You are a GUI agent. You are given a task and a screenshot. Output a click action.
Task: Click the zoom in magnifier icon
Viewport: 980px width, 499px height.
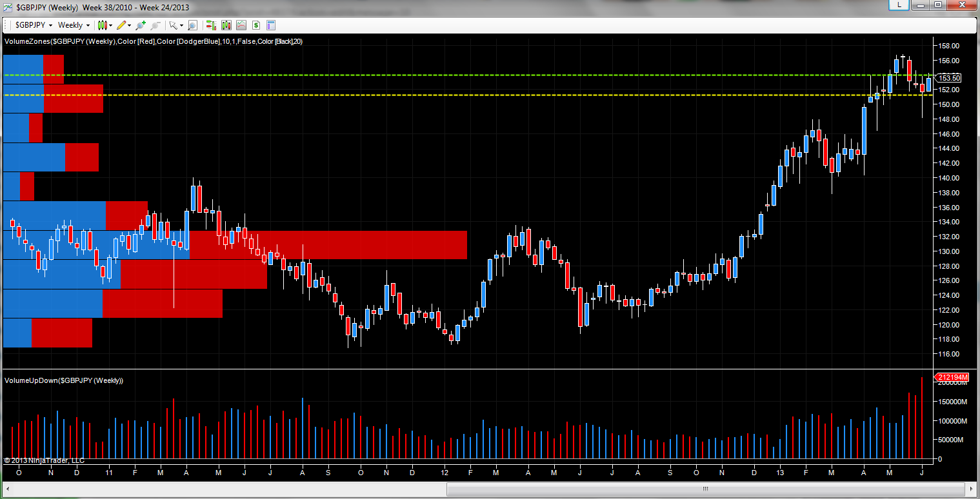pyautogui.click(x=141, y=25)
